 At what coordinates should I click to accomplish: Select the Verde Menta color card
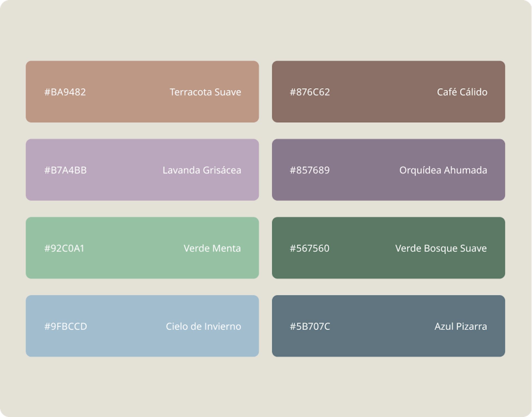(142, 248)
